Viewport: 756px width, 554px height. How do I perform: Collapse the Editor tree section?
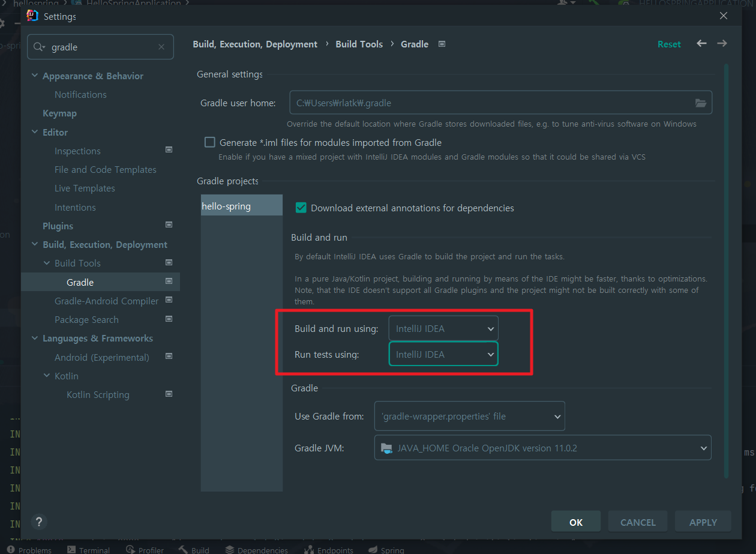(35, 133)
